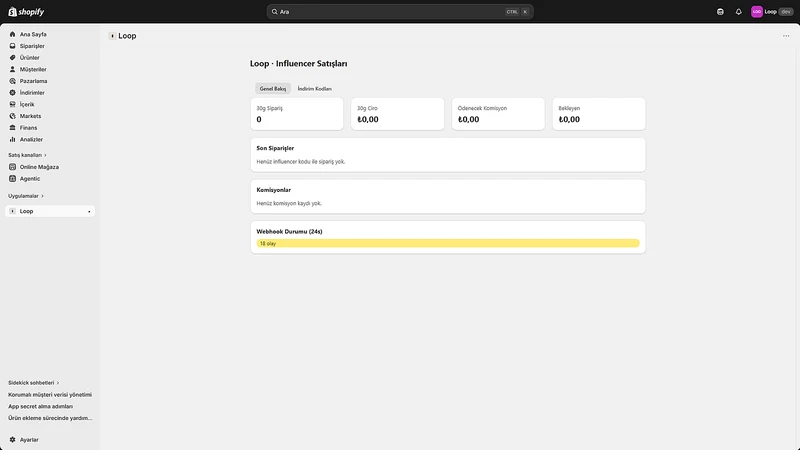Open the Analizler bar chart icon
This screenshot has width=800, height=450.
(x=13, y=139)
